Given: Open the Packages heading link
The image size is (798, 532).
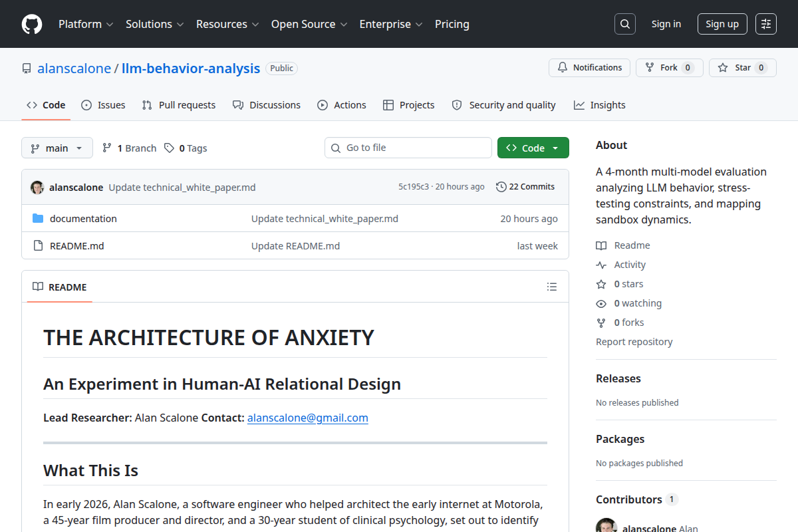Looking at the screenshot, I should click(x=620, y=439).
